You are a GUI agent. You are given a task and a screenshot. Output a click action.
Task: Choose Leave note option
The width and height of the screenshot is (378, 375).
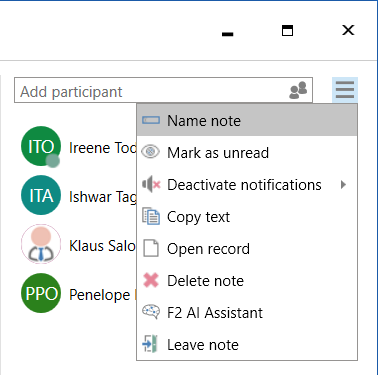[x=247, y=345]
